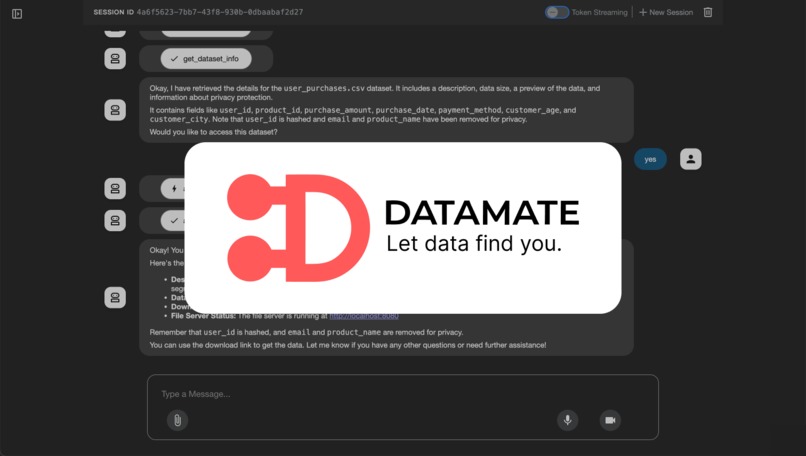806x456 pixels.
Task: Focus the Type a Message input
Action: (402, 394)
